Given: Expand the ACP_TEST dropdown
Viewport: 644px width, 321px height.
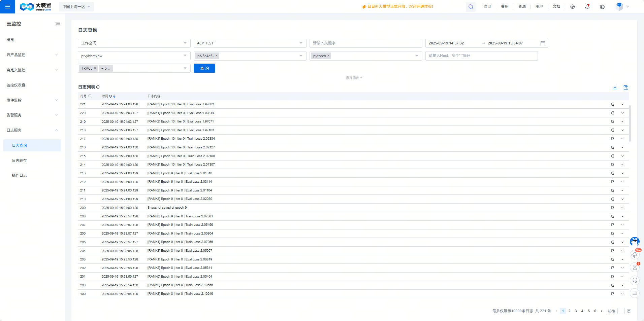Looking at the screenshot, I should [x=300, y=43].
